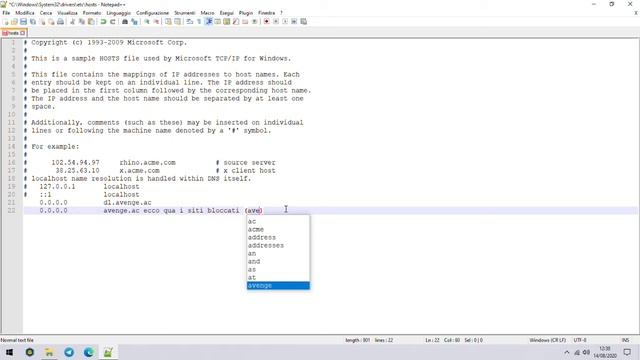Stop macro recording toolbar icon
This screenshot has height=360, width=640.
276,22
